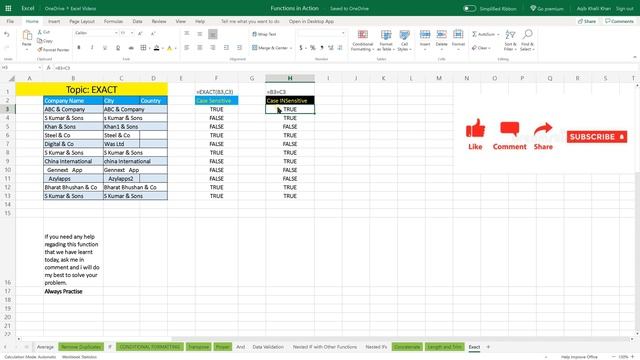Align text right
Viewport: 640px width, 360px height.
213,48
